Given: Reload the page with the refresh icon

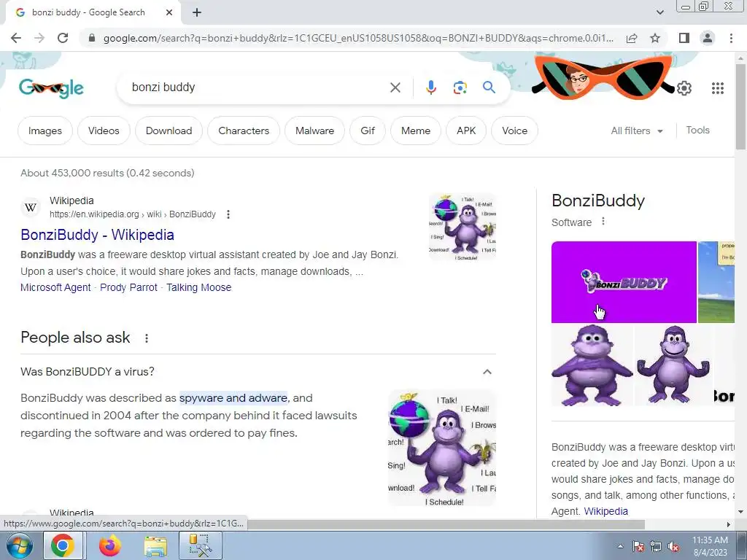Looking at the screenshot, I should pos(63,38).
